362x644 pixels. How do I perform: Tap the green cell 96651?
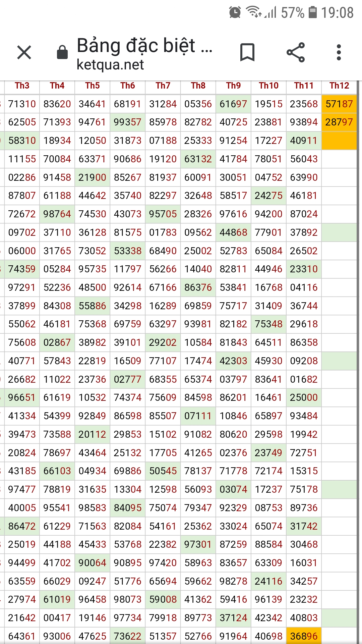[x=22, y=397]
